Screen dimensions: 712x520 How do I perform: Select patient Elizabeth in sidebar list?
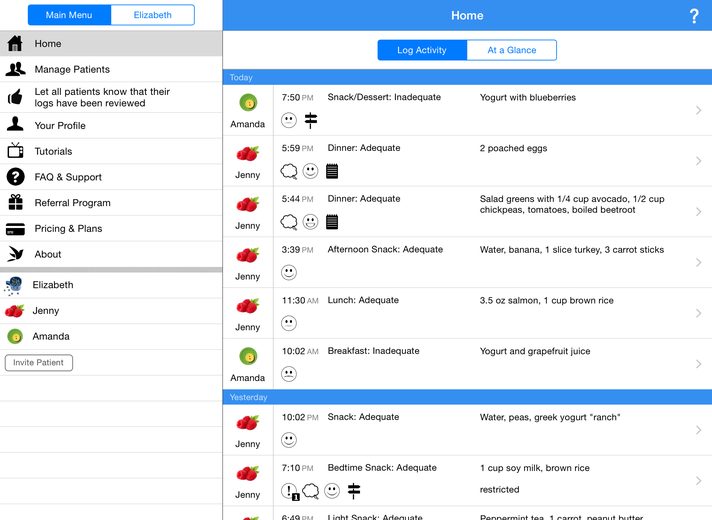pos(111,285)
